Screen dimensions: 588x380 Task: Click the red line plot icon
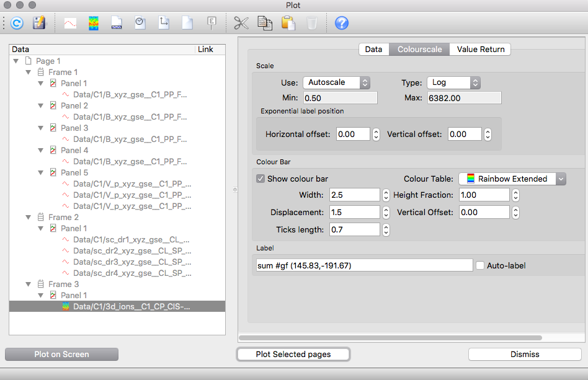[70, 24]
